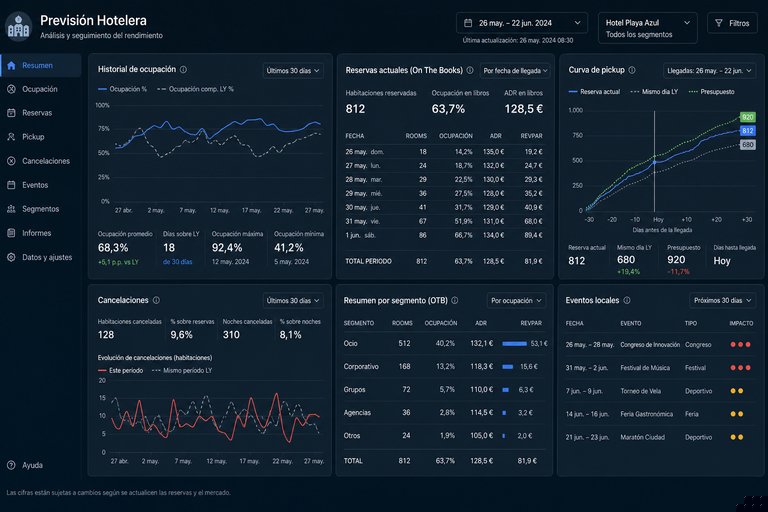The width and height of the screenshot is (768, 512).
Task: Open Segmentos in sidebar
Action: pyautogui.click(x=41, y=209)
